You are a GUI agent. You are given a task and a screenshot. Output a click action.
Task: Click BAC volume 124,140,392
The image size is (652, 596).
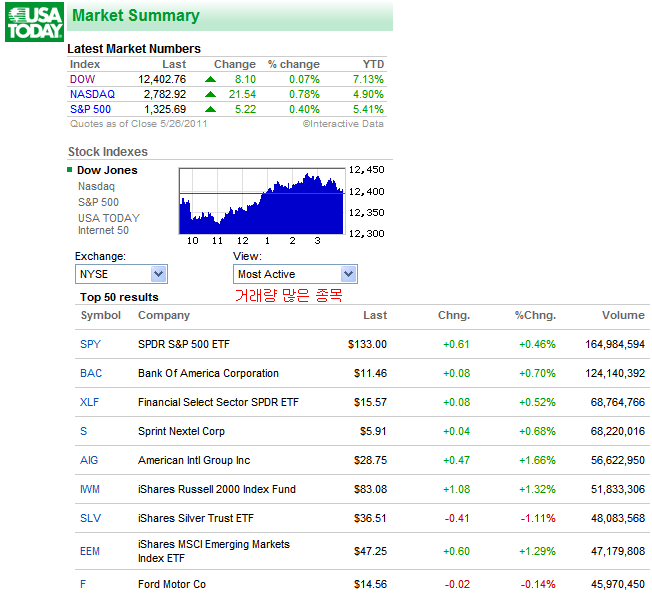615,373
